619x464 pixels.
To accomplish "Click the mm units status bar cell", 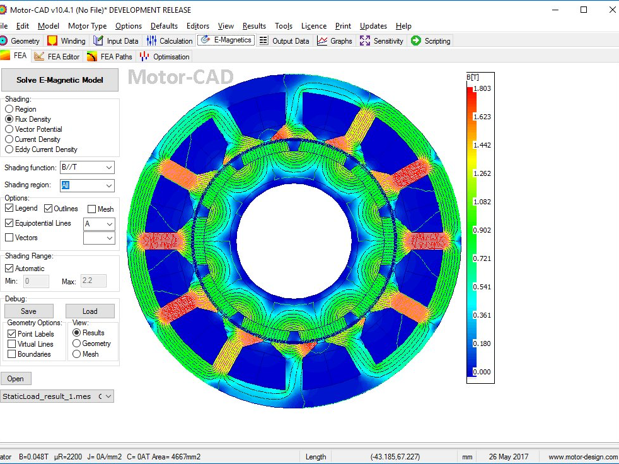I will (467, 457).
